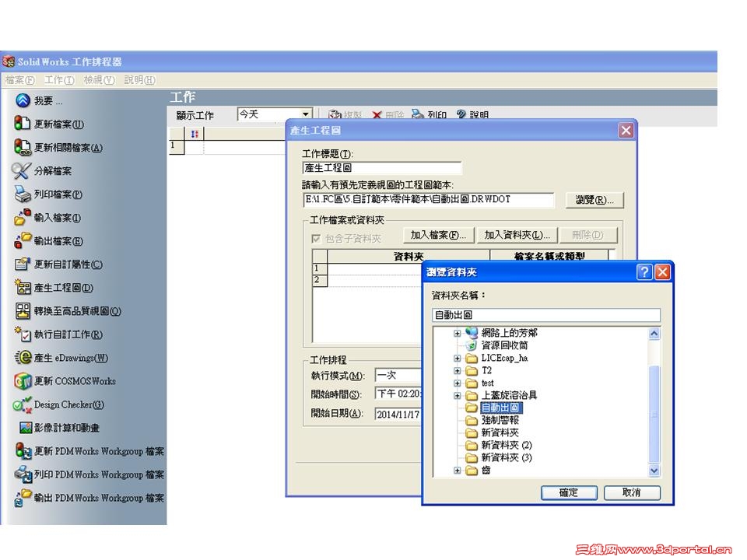Open the 產生 eDrawings icon

[x=23, y=357]
